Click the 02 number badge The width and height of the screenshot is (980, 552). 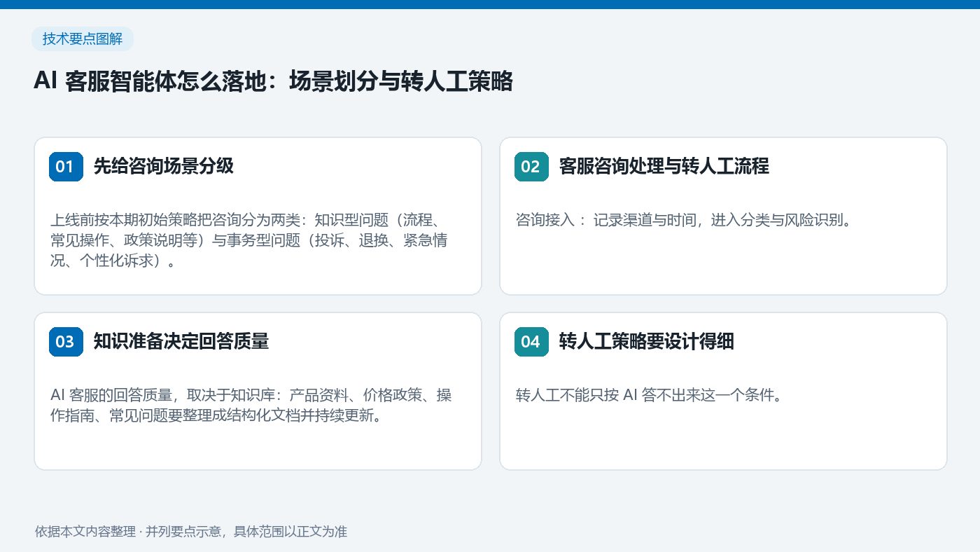click(531, 167)
